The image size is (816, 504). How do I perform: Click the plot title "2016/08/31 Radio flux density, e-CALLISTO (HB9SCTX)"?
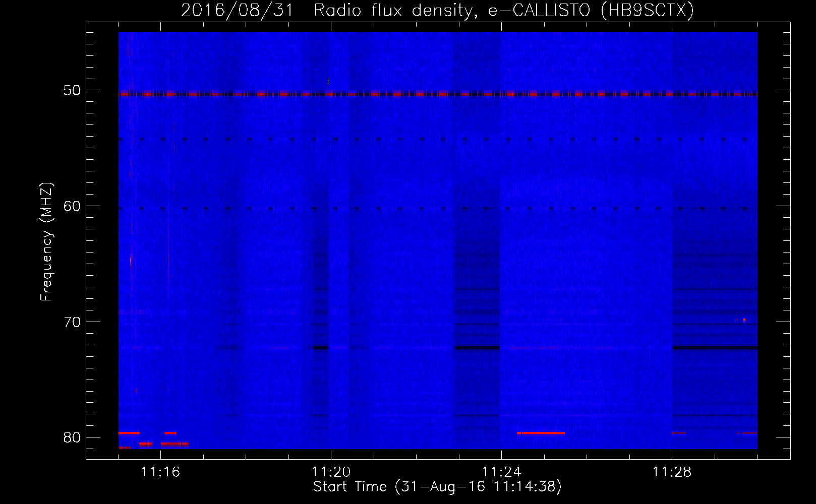coord(437,10)
